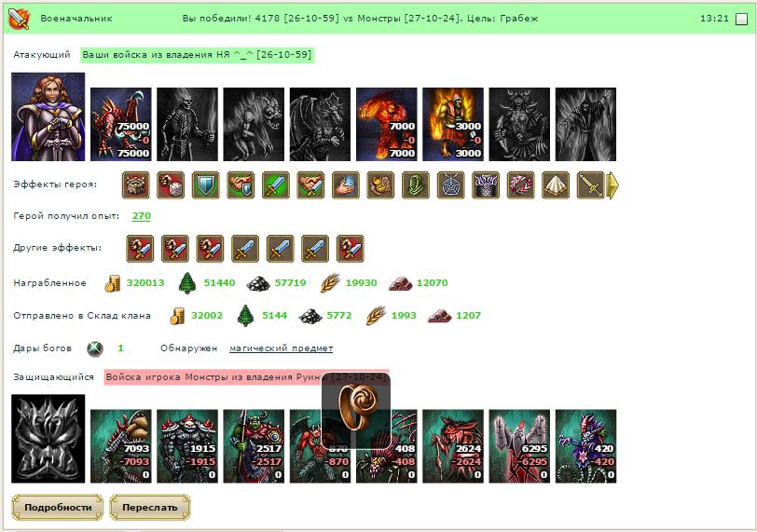The image size is (757, 532).
Task: Tick the checkbox next to 13:21
Action: [741, 19]
